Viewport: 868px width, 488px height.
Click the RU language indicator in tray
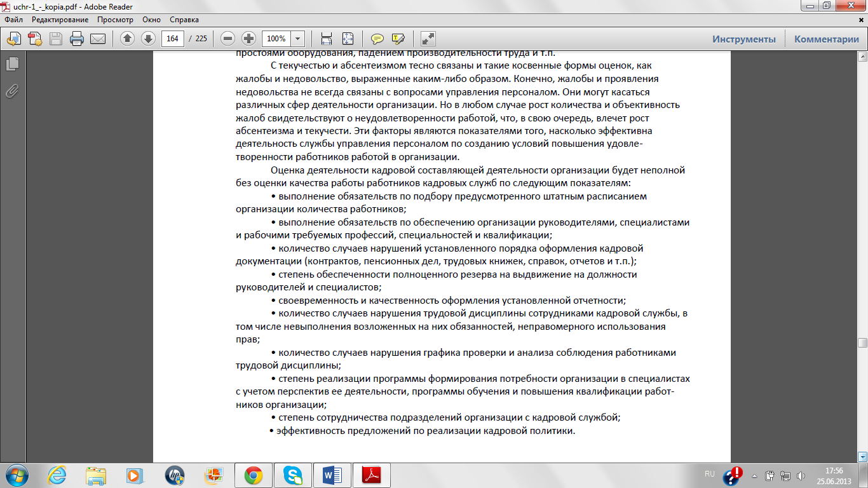[x=710, y=474]
